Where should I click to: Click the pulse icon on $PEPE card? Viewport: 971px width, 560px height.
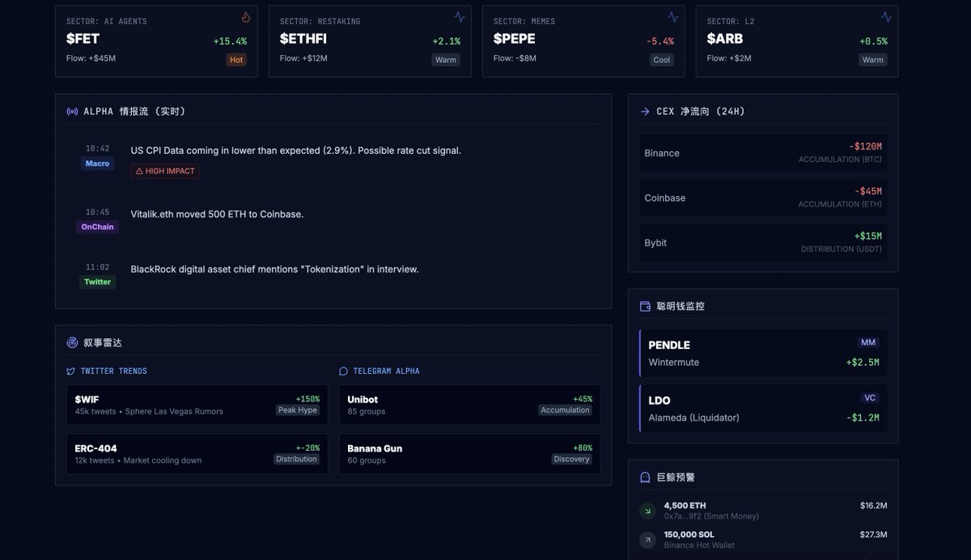[x=673, y=17]
